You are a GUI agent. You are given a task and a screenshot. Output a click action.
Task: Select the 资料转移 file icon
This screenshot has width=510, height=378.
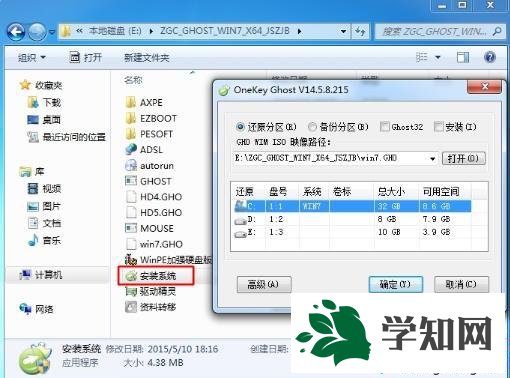pyautogui.click(x=131, y=307)
